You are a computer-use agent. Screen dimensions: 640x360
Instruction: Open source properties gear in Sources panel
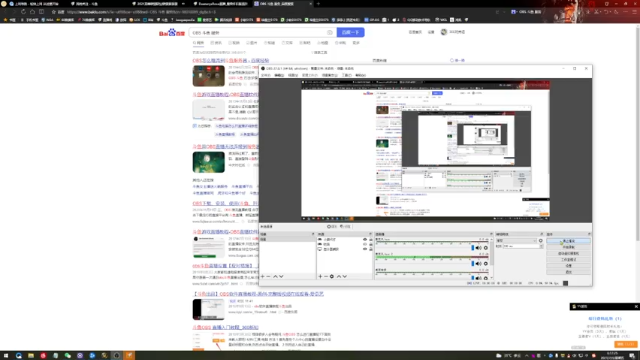coord(332,277)
